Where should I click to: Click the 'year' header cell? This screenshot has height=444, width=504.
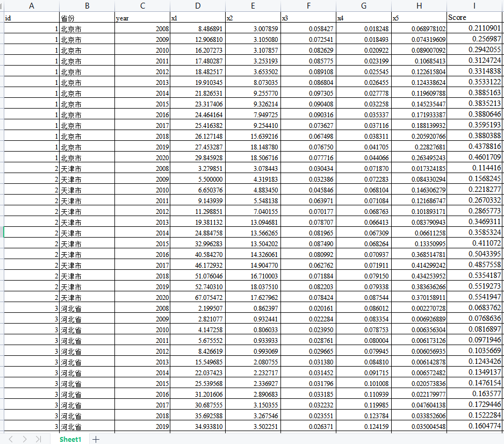[x=142, y=18]
